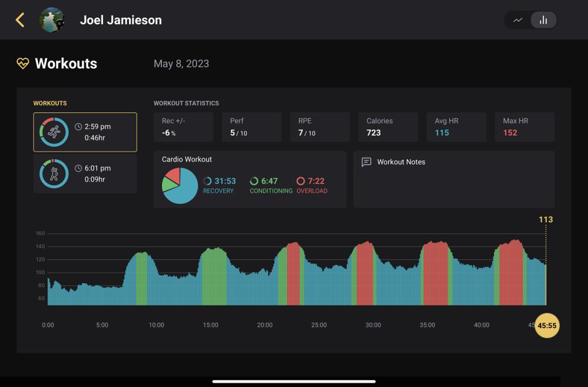Switch to line chart view
The width and height of the screenshot is (588, 387).
tap(518, 20)
